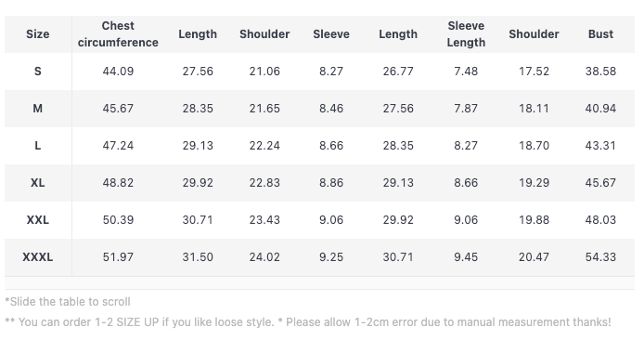Click the 19.29 shoulder value for XL
This screenshot has height=340, width=644.
[x=534, y=183]
